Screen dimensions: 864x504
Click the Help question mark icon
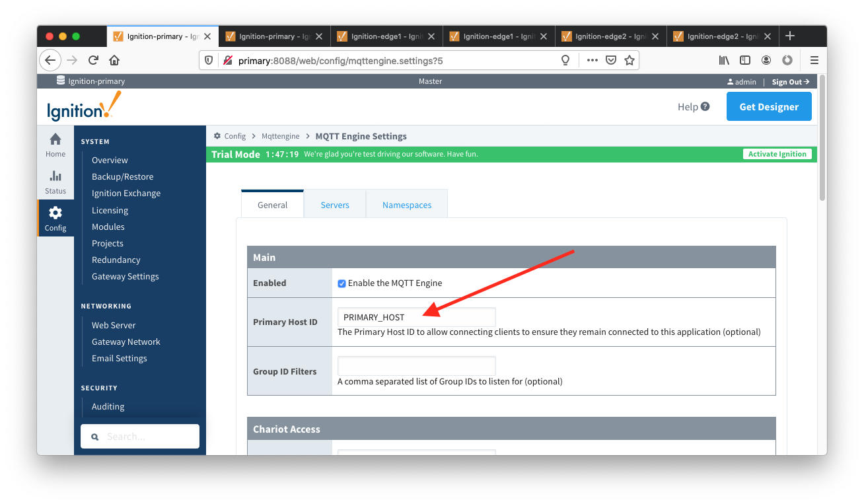click(705, 106)
